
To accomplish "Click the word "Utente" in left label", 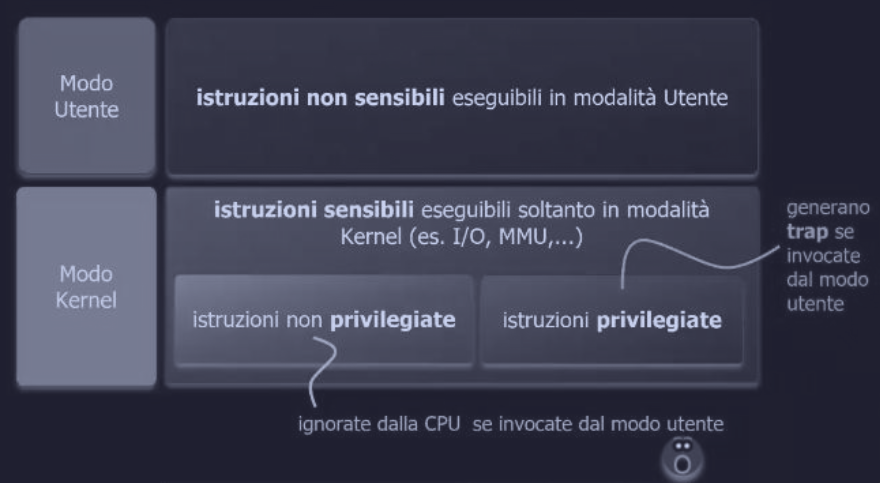I will 86,109.
